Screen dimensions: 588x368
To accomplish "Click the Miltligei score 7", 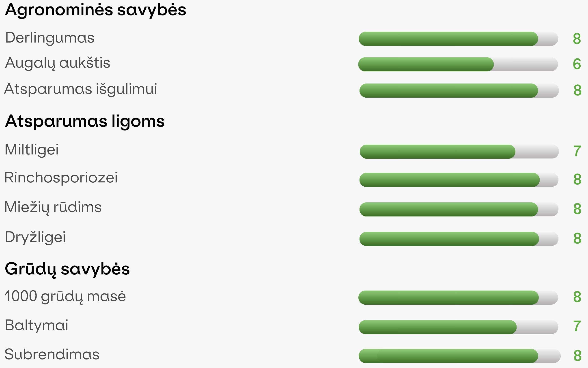I will coord(577,151).
